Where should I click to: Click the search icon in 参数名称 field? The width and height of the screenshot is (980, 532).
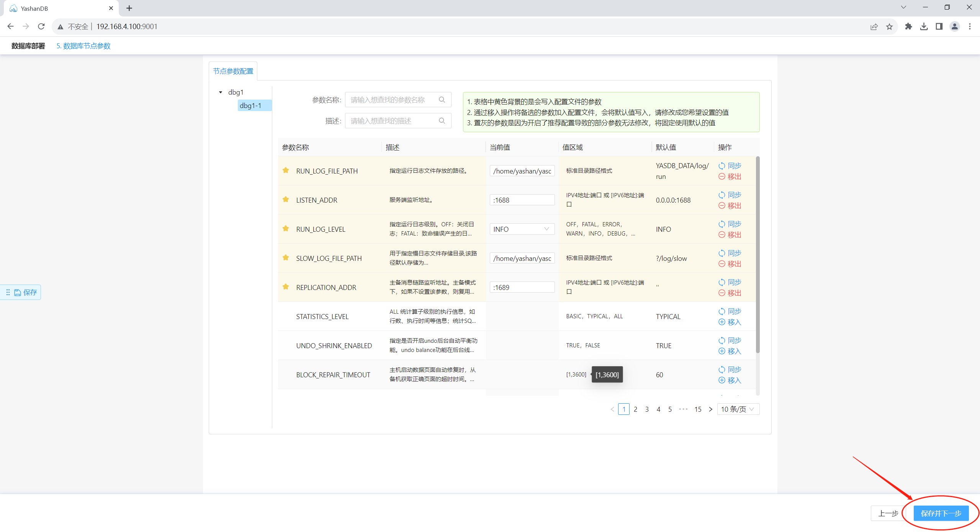tap(442, 100)
